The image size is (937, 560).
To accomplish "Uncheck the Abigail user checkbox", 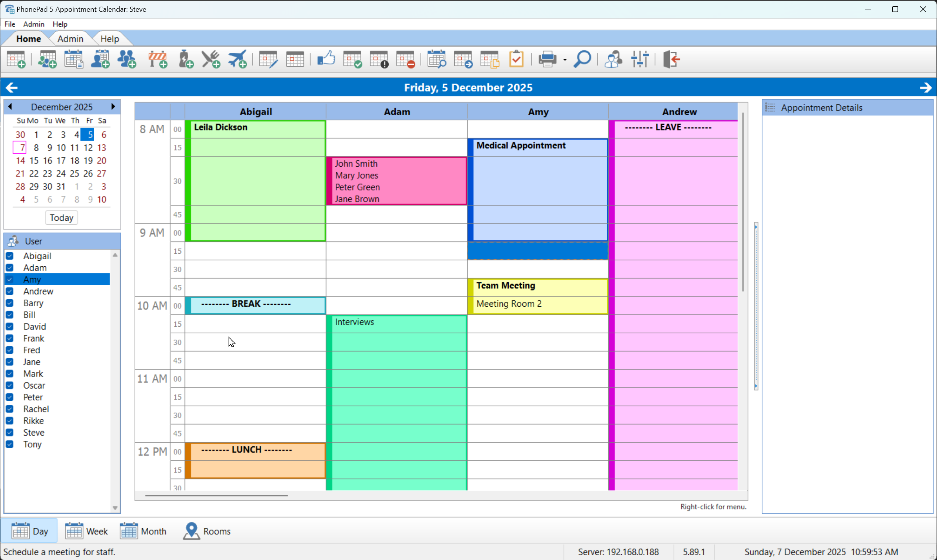I will point(10,256).
